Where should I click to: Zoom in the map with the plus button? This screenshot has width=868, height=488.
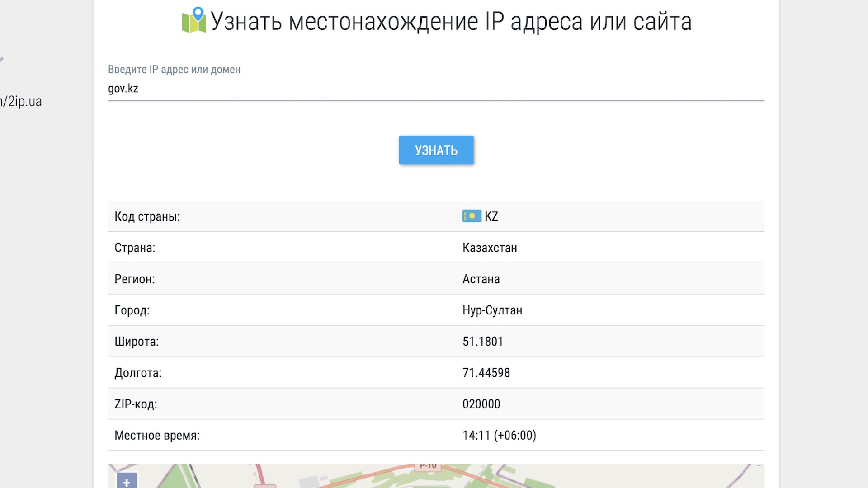[x=127, y=482]
